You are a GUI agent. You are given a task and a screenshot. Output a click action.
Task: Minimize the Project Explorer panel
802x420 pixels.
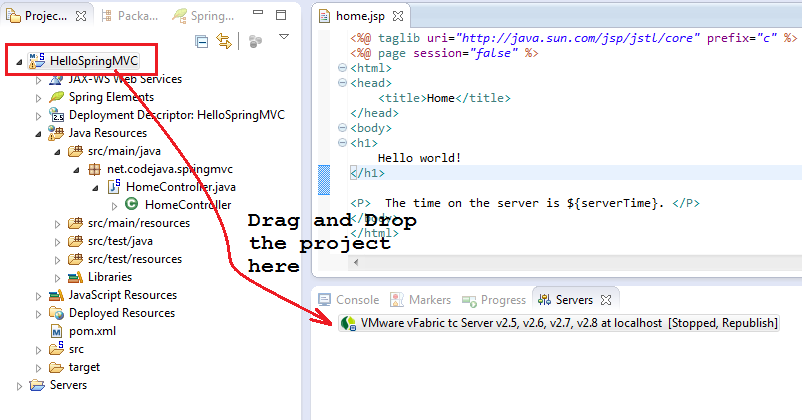tap(258, 12)
